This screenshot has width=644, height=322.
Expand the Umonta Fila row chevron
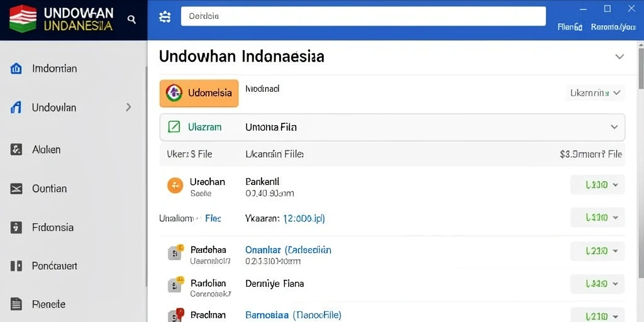[614, 127]
